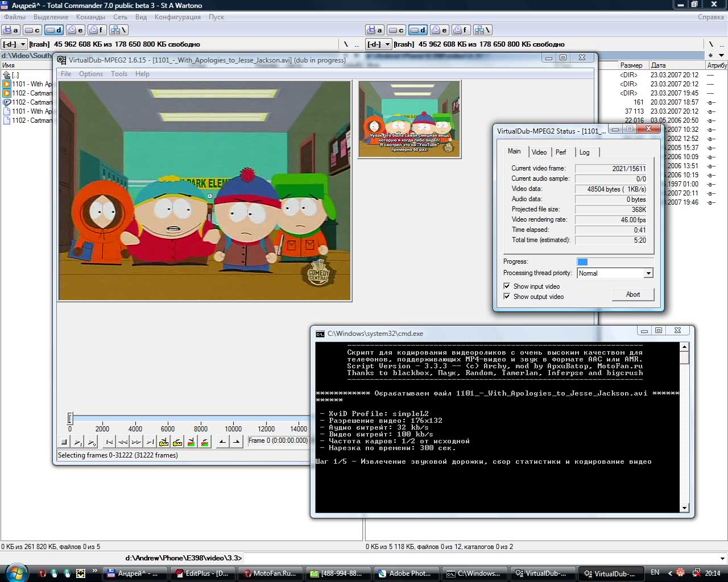The height and width of the screenshot is (582, 728).
Task: Step forward one frame in VirtualDub
Action: click(136, 442)
